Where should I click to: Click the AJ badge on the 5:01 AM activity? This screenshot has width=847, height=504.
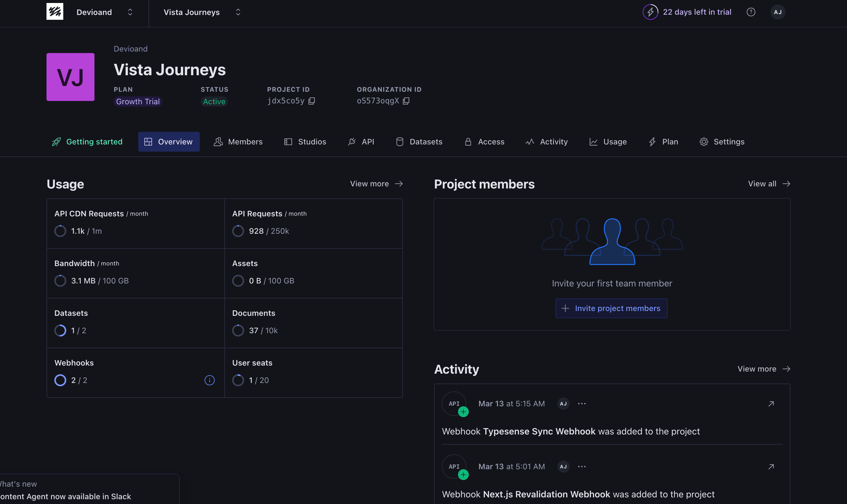(x=563, y=466)
